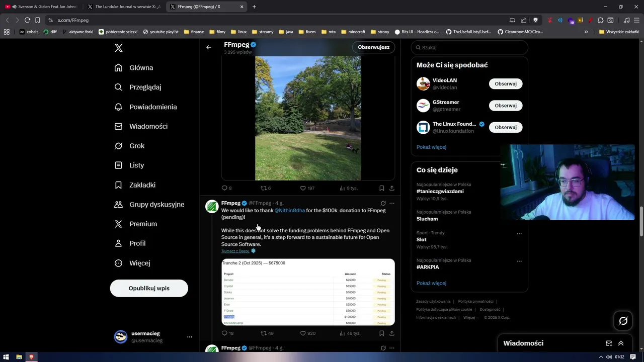Click the Obserwujesz button for FFmpeg
This screenshot has height=362, width=644.
click(373, 47)
